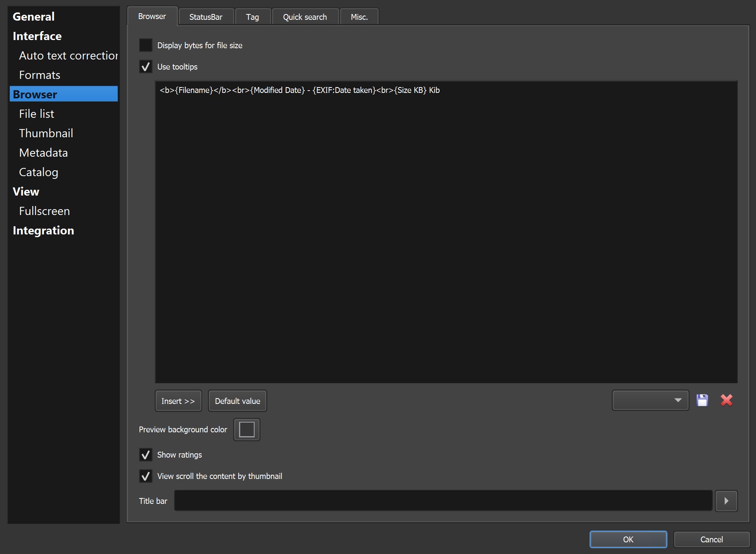
Task: Go to the Misc. tab
Action: point(359,17)
